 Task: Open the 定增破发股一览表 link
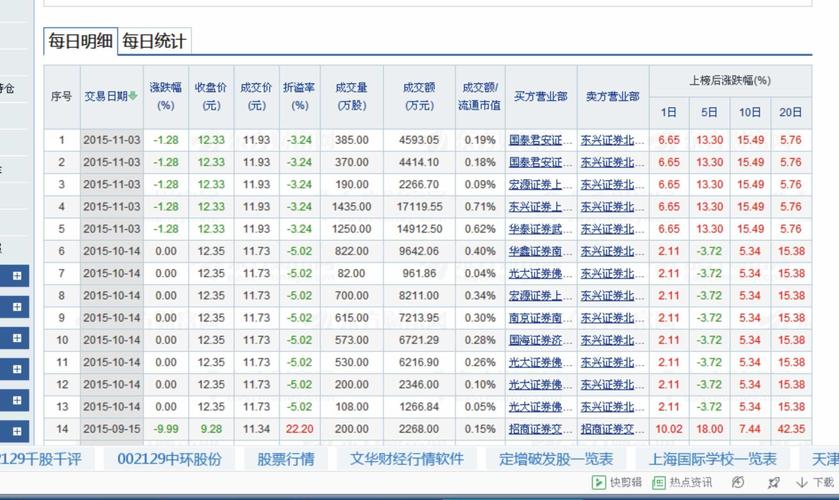556,459
